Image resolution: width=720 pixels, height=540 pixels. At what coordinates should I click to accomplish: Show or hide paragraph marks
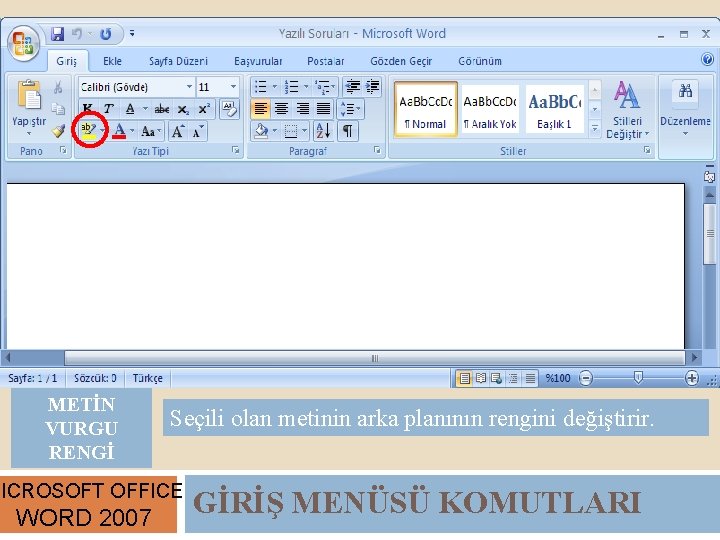[x=348, y=131]
